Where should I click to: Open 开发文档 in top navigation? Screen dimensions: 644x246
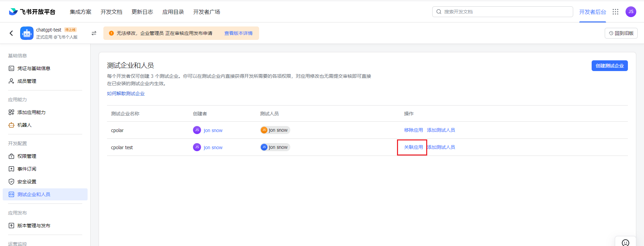[x=111, y=12]
